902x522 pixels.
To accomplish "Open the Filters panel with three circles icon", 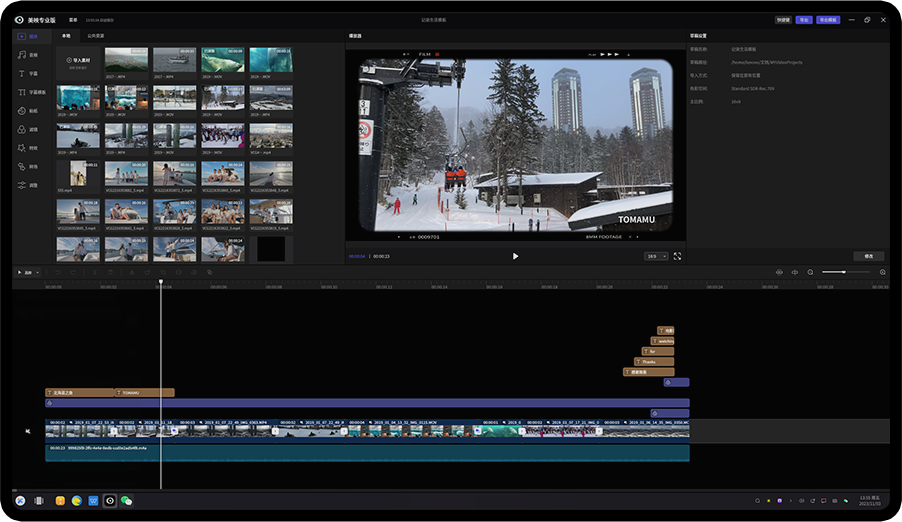I will (27, 129).
